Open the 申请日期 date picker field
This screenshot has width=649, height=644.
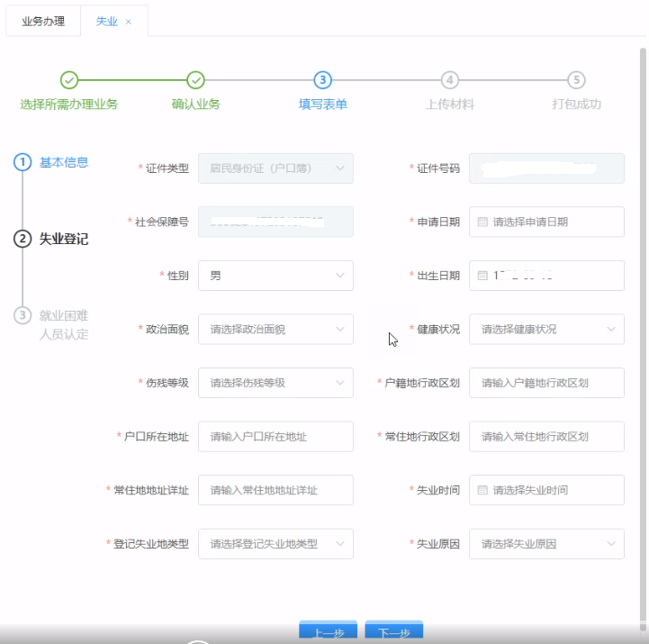[546, 222]
